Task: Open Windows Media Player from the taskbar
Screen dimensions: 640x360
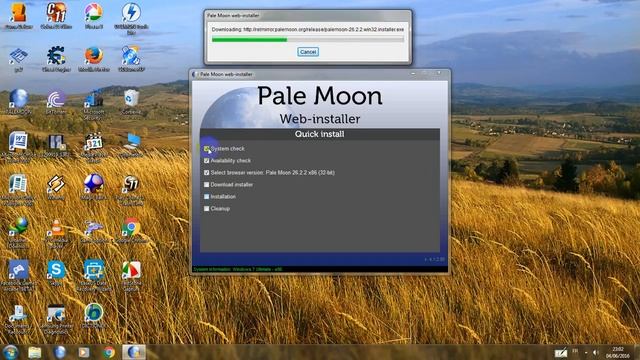Action: coord(84,352)
